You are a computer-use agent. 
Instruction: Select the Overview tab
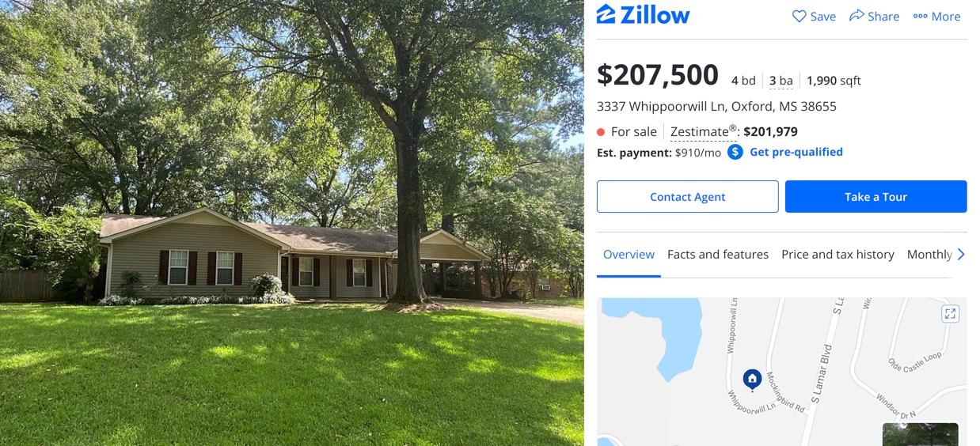(629, 254)
